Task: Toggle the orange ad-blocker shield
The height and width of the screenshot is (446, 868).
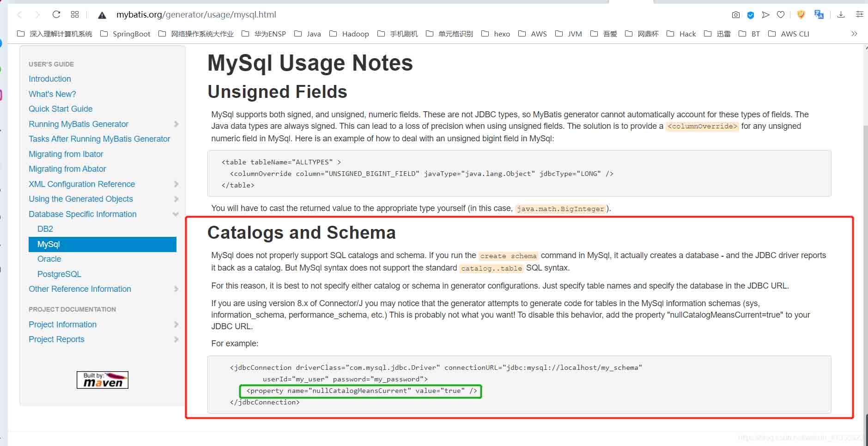Action: pos(801,14)
